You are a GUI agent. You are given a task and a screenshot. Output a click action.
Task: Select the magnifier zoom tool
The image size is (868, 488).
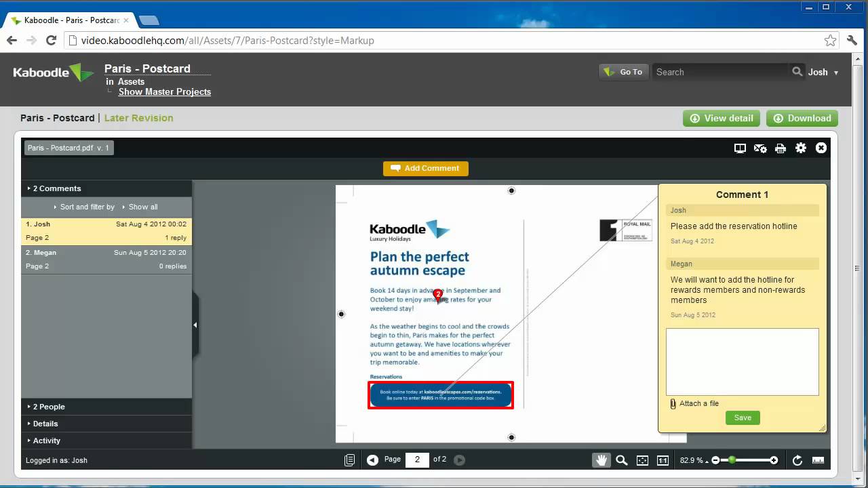(x=622, y=460)
